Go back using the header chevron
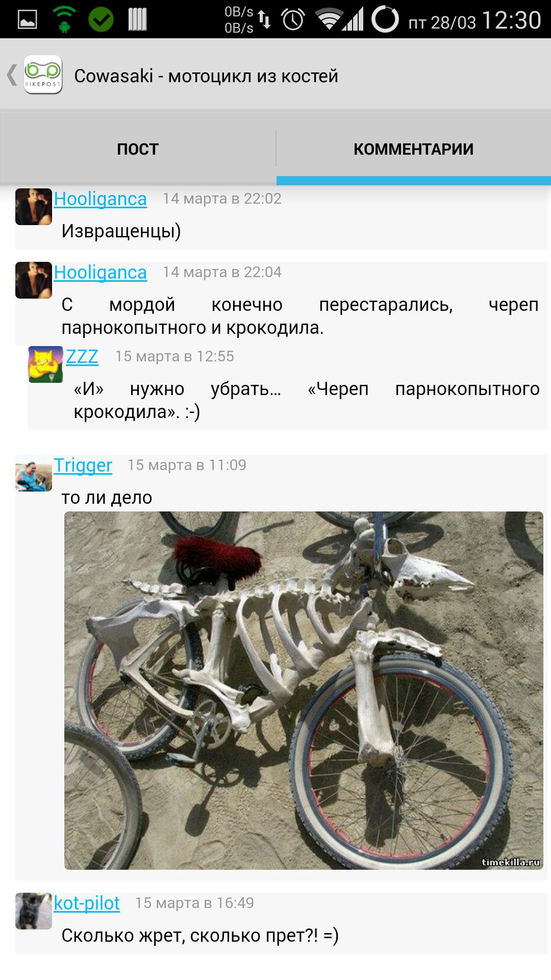This screenshot has width=551, height=980. tap(11, 75)
